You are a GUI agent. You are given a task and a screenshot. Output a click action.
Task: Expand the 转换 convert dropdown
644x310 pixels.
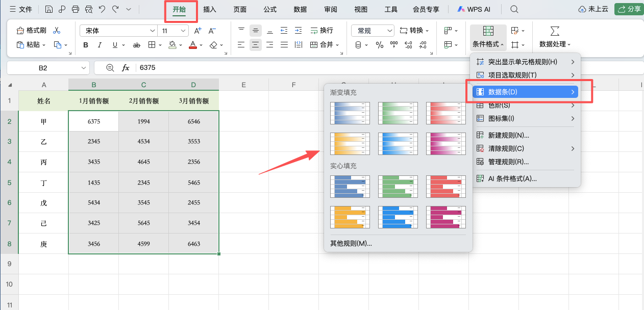[427, 31]
